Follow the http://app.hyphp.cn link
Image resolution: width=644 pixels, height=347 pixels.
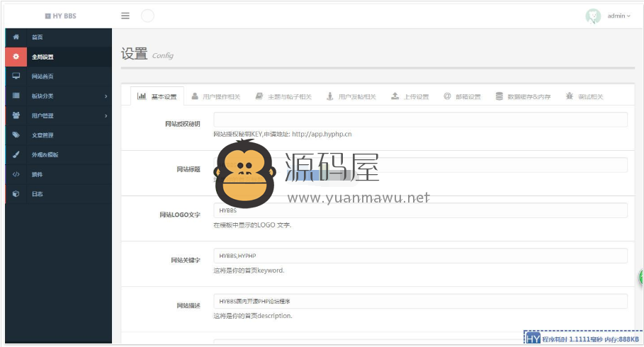[x=322, y=134]
